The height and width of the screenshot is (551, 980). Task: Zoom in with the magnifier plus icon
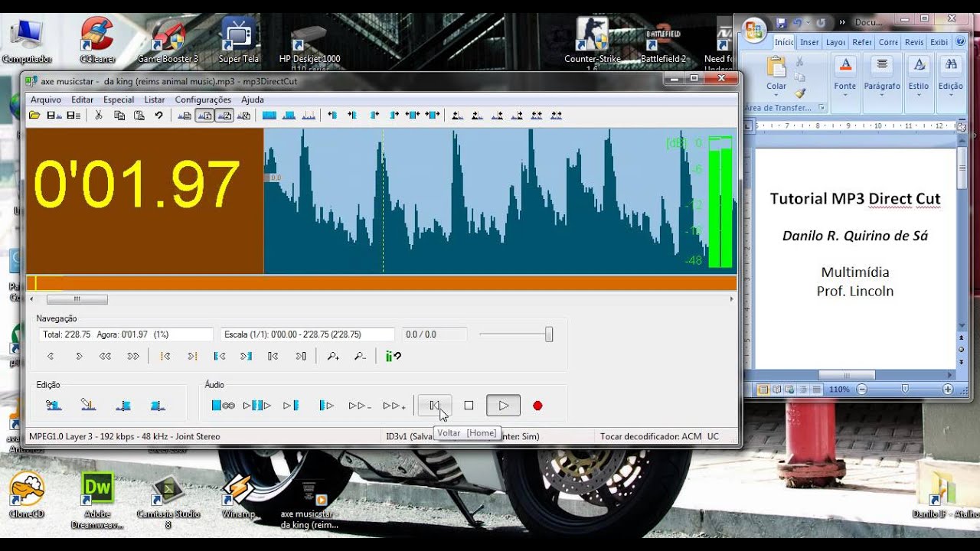pos(333,356)
